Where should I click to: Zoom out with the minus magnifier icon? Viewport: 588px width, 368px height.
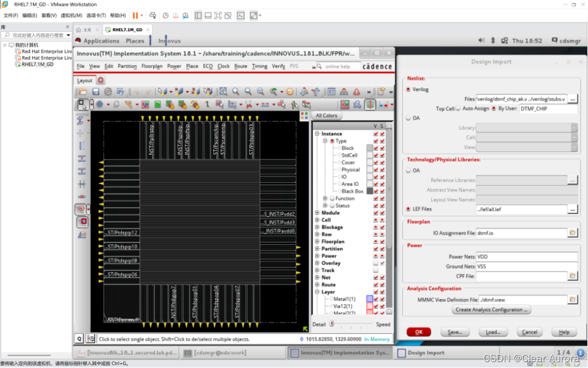point(248,91)
